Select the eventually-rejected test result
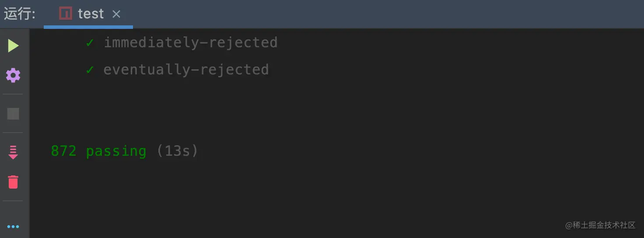Screen dimensions: 644x238 186,70
